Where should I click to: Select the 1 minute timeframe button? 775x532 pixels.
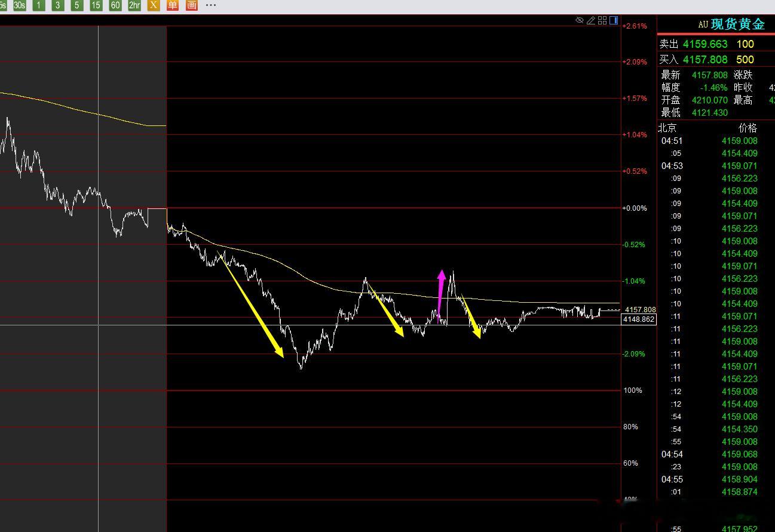39,5
